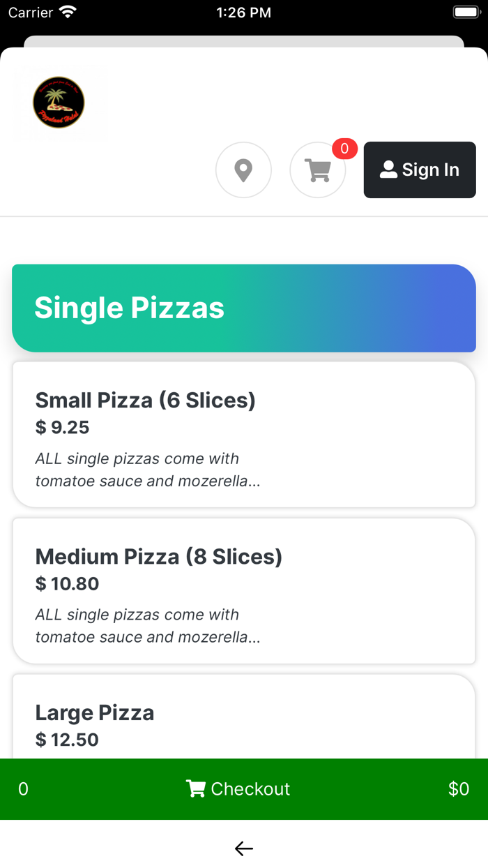This screenshot has width=488, height=868.
Task: Click the 1:26 PM clock in the status bar
Action: pos(243,12)
